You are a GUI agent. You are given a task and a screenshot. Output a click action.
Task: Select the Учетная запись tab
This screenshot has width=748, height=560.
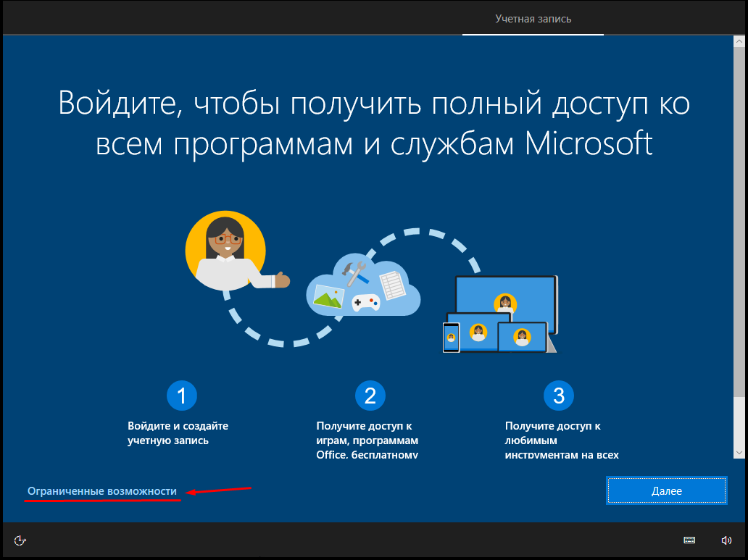click(x=533, y=19)
